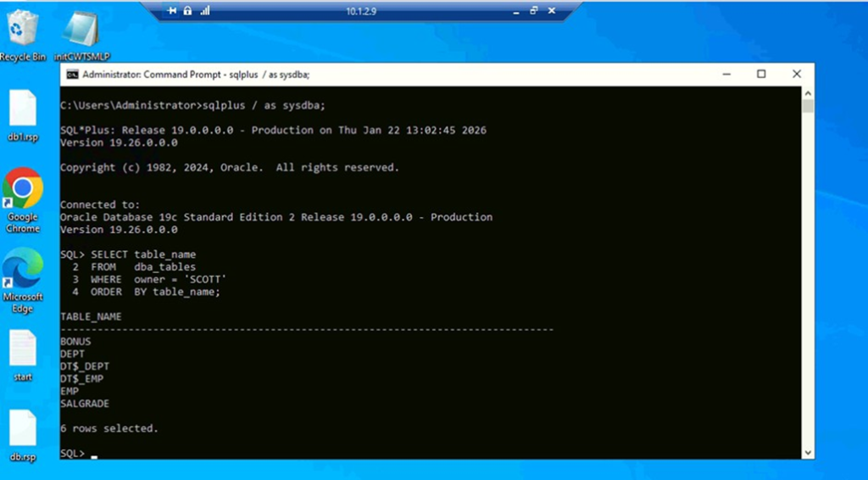Screen dimensions: 868x480
Task: Click the Command Prompt title bar system icon
Action: [73, 74]
